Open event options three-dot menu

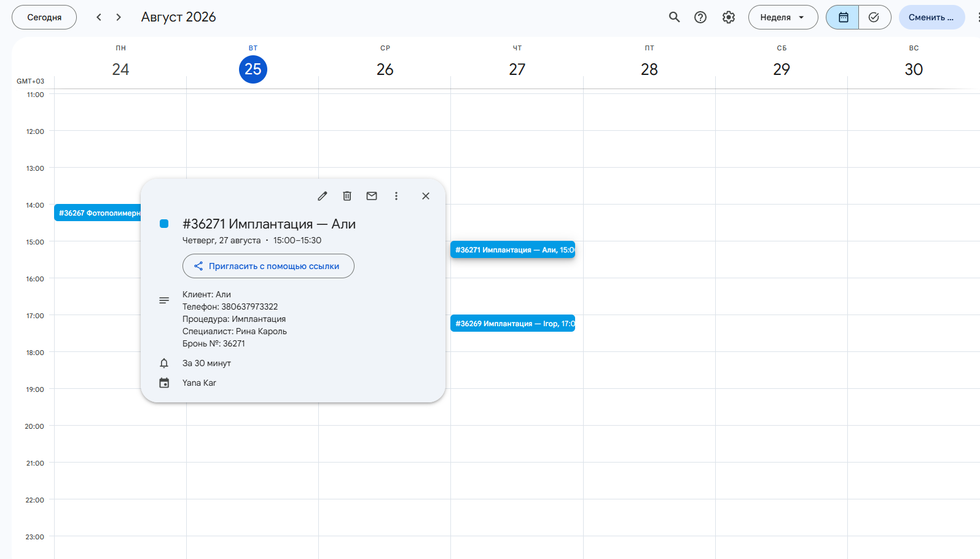[396, 196]
